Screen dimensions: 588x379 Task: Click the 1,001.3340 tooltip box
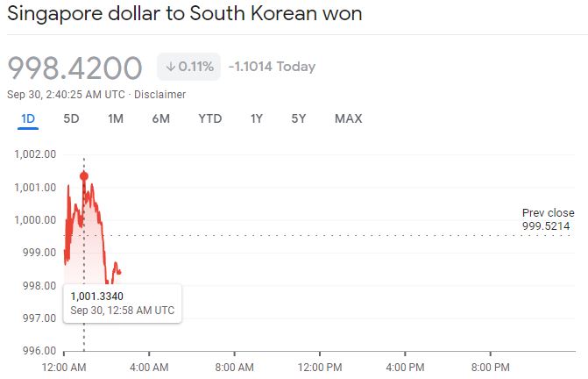click(123, 304)
